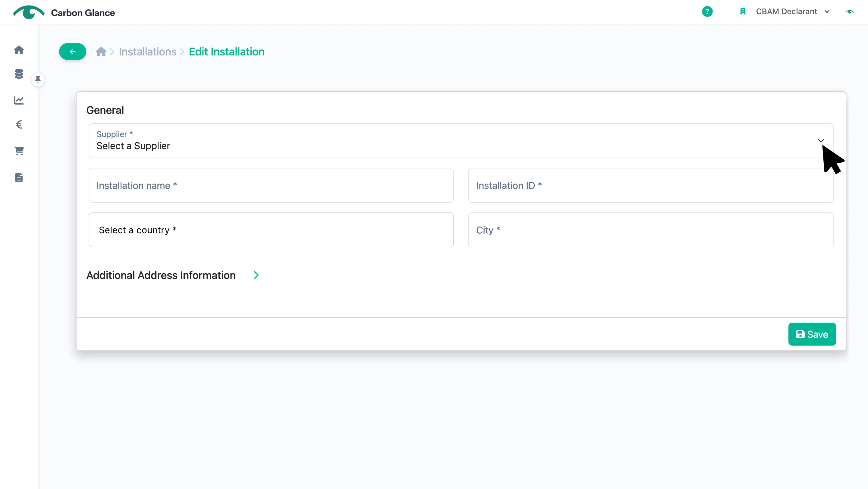Open the document reports sidebar icon

(19, 177)
